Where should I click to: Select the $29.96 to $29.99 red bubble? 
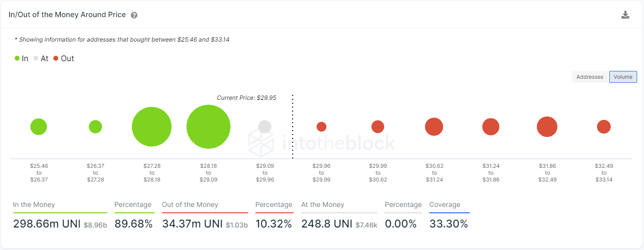click(322, 127)
